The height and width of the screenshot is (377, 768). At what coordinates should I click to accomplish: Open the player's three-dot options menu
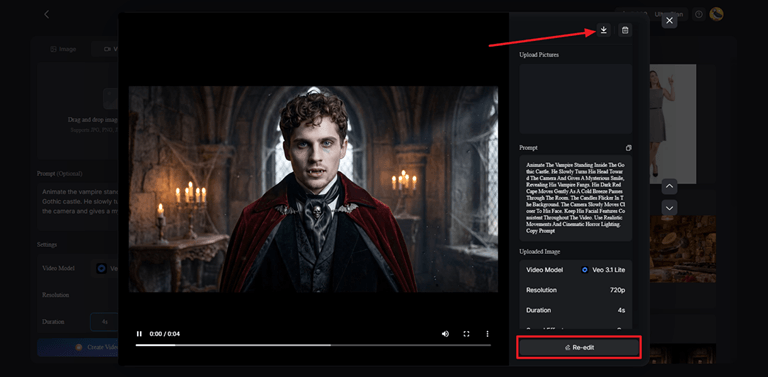487,334
